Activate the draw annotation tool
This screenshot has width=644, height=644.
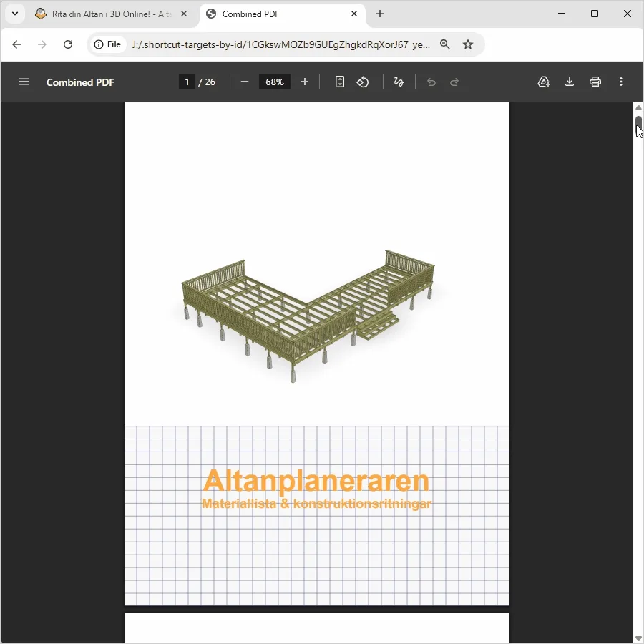tap(399, 82)
